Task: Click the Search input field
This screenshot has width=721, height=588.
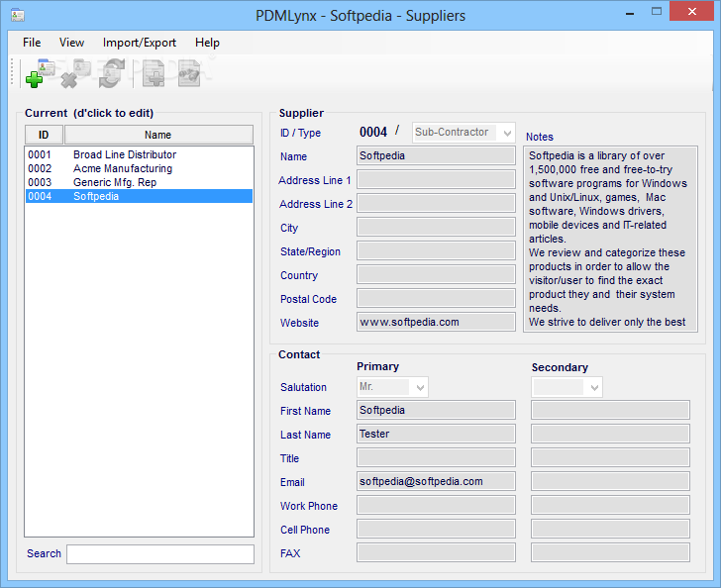Action: [x=160, y=554]
